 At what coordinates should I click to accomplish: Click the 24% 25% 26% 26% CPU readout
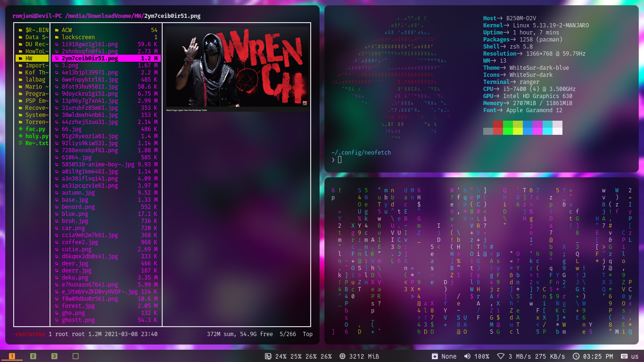click(x=304, y=356)
